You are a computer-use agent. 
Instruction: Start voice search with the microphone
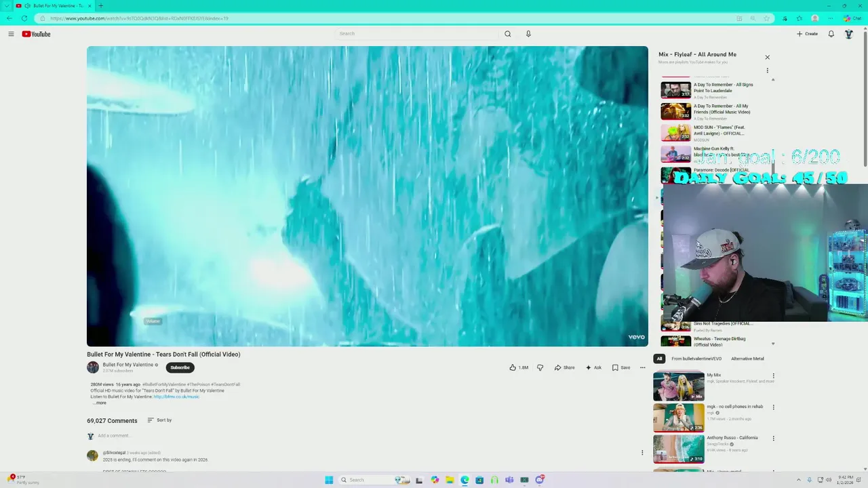528,34
